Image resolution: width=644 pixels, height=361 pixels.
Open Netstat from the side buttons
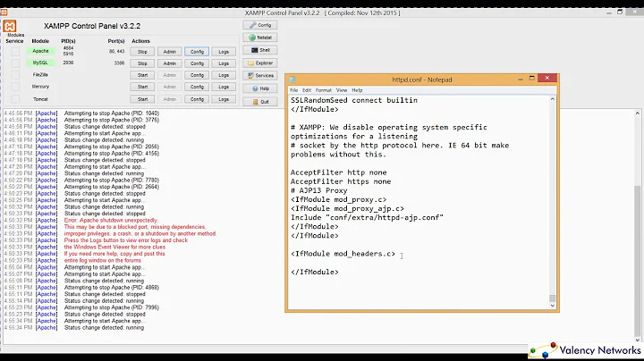pyautogui.click(x=260, y=38)
